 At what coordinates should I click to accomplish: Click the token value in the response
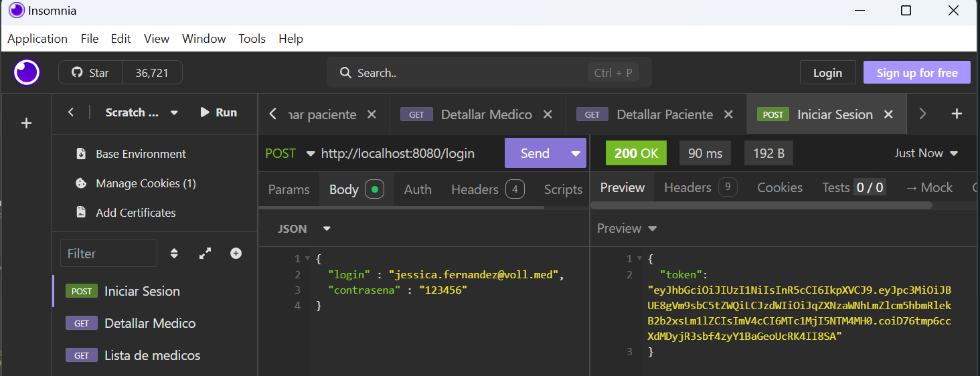(x=799, y=313)
